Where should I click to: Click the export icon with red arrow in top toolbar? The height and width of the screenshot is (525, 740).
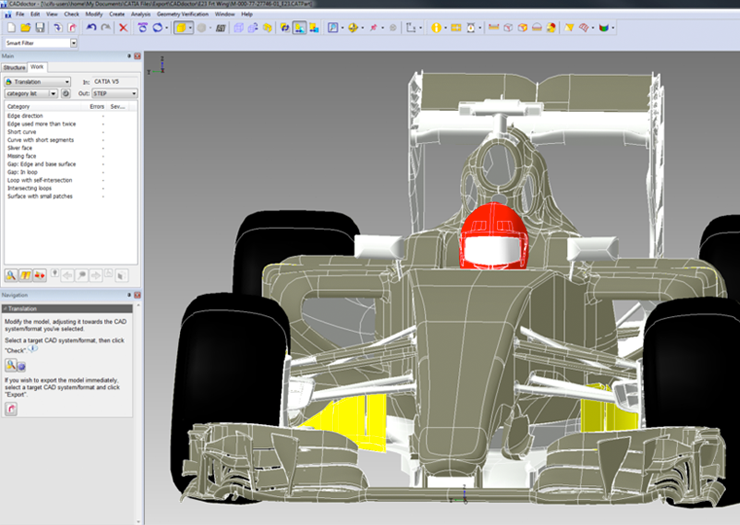pos(72,28)
